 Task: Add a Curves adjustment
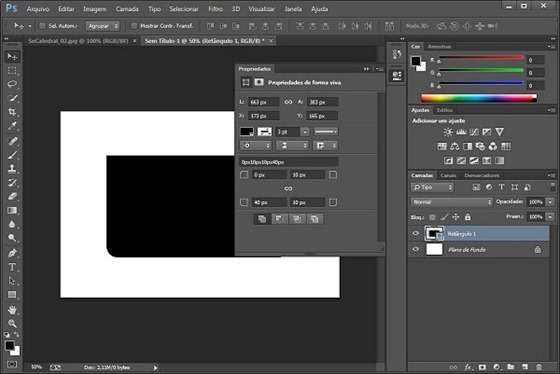(x=474, y=132)
